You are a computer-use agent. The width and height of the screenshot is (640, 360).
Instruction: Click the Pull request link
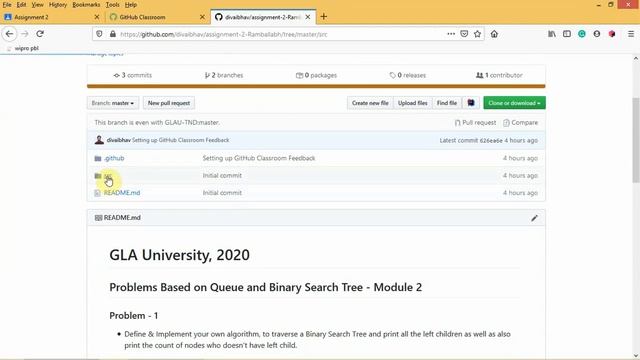point(476,122)
